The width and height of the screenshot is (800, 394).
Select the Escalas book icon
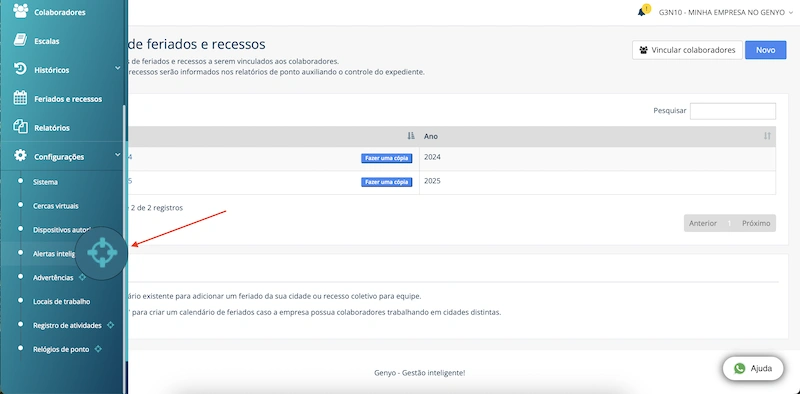20,40
